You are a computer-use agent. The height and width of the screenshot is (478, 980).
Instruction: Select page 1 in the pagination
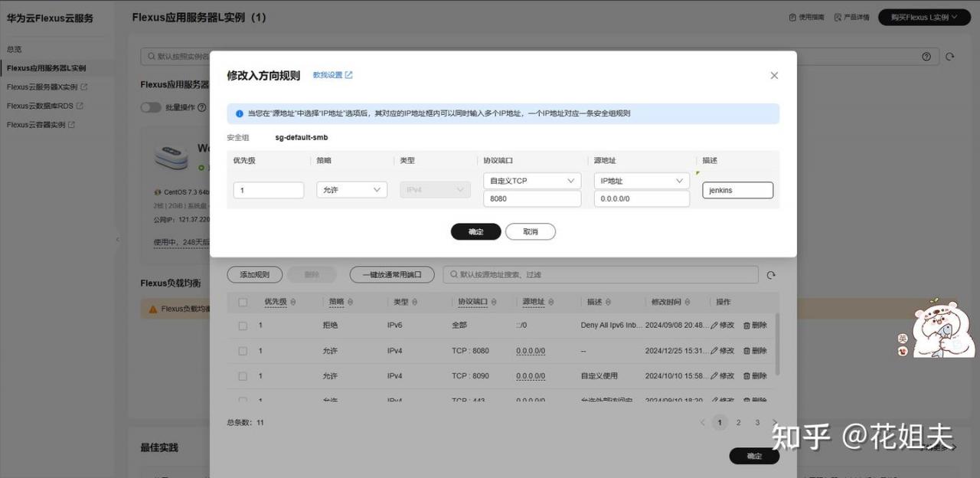pos(719,423)
